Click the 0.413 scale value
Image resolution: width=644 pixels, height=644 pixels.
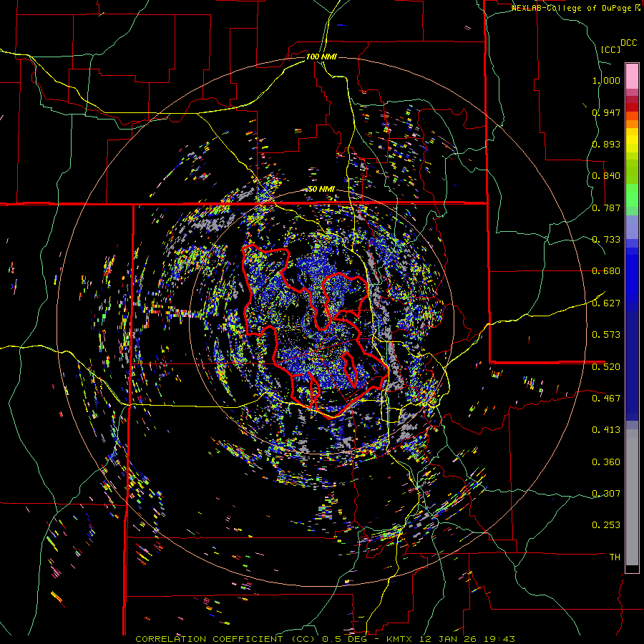click(x=606, y=430)
